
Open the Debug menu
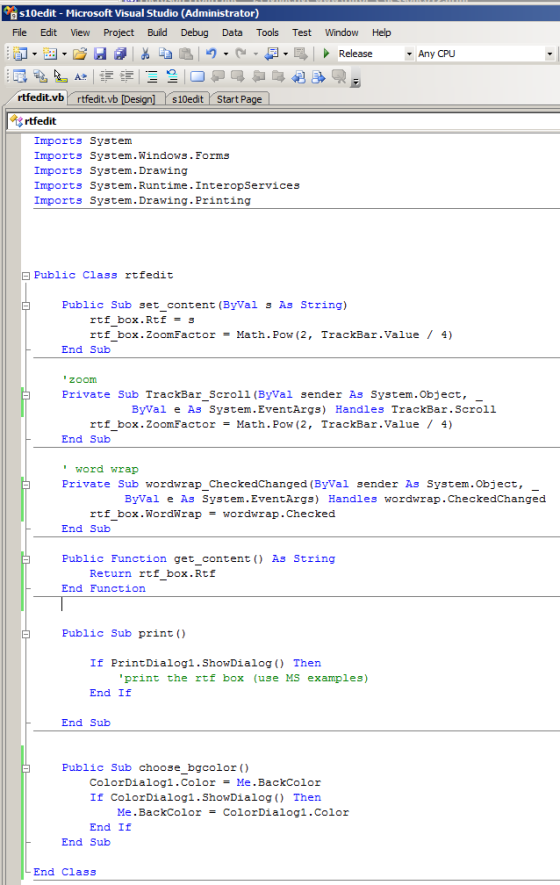[x=194, y=33]
